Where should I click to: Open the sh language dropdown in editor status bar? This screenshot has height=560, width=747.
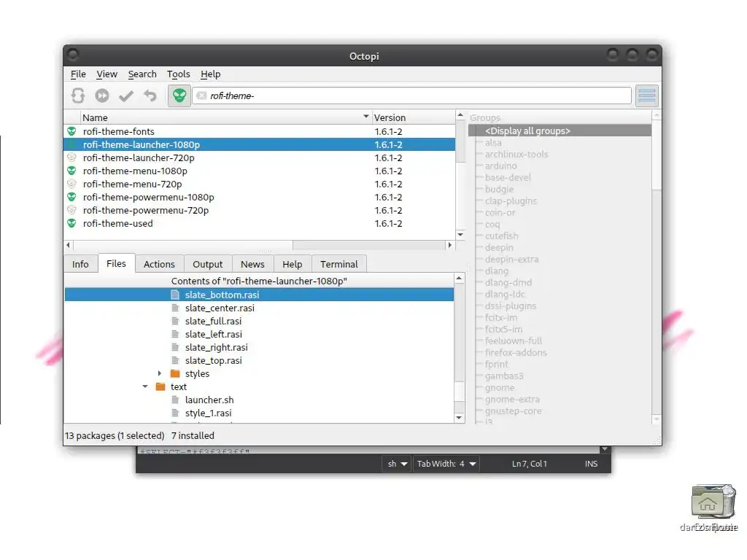coord(397,464)
